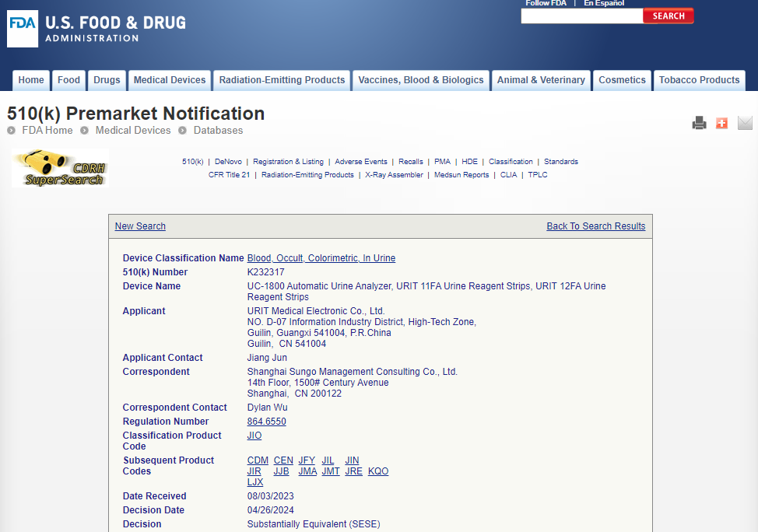Click the red plus share icon

pyautogui.click(x=721, y=123)
